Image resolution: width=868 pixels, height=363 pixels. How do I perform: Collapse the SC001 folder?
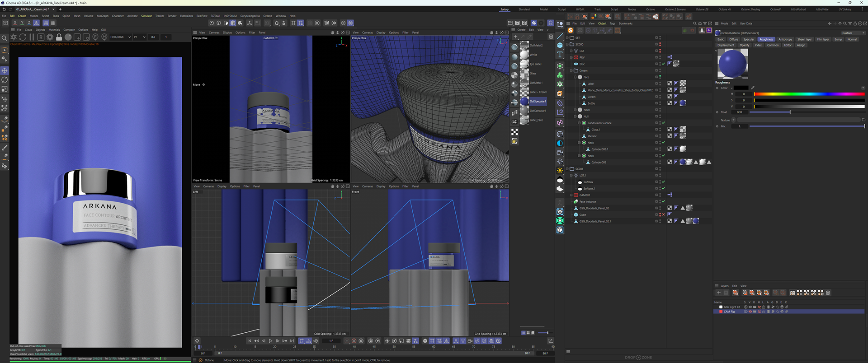click(567, 169)
